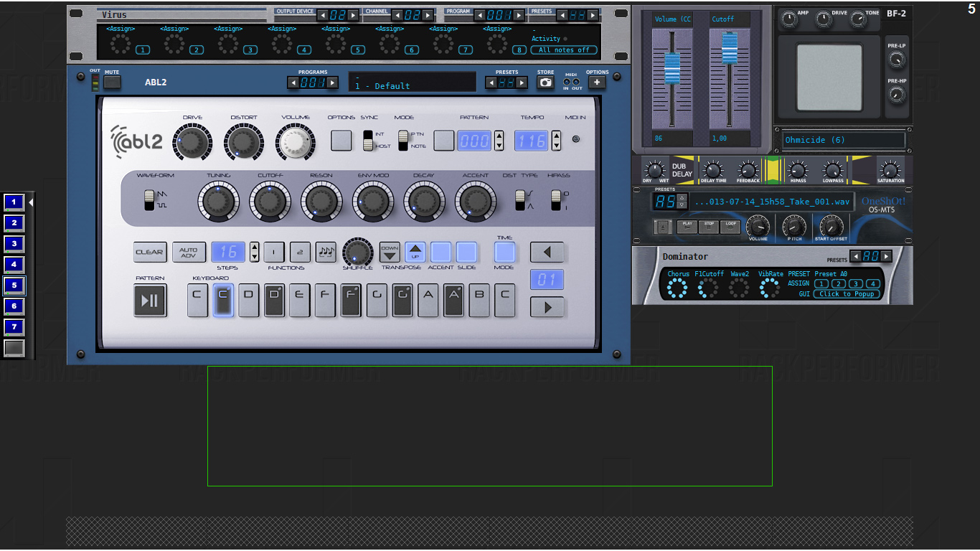
Task: Toggle the Sync Int/Host switch
Action: tap(368, 140)
